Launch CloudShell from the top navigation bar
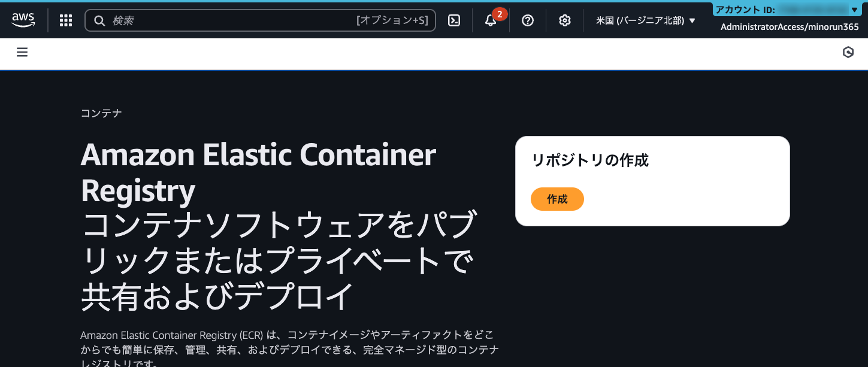868x367 pixels. coord(453,20)
